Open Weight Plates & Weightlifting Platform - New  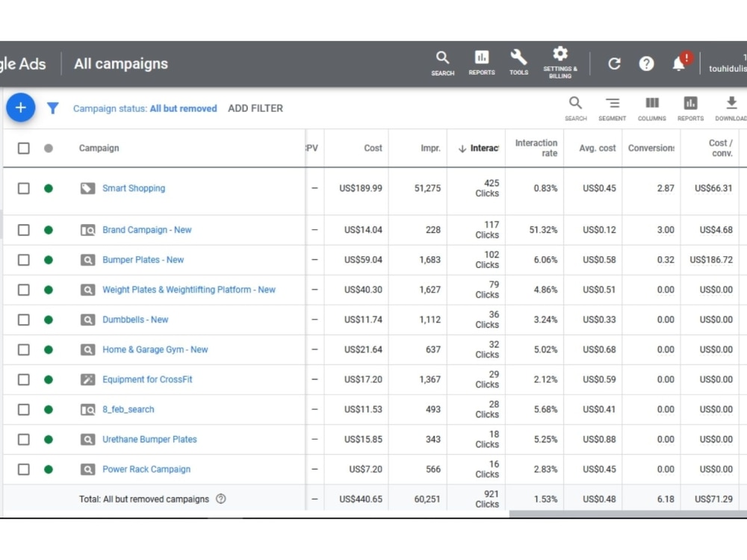(x=189, y=290)
